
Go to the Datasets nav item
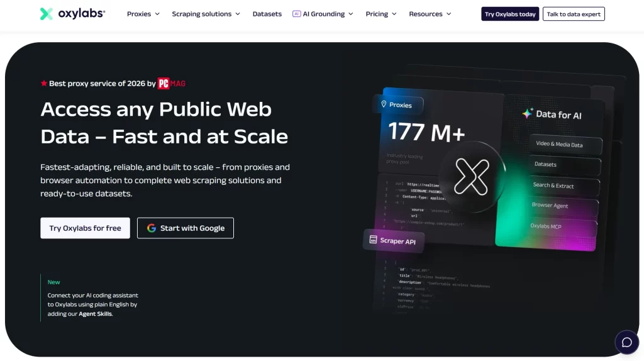tap(267, 14)
